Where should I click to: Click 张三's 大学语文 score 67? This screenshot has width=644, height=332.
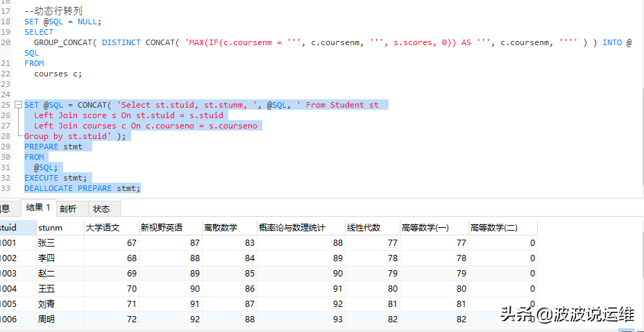pyautogui.click(x=112, y=243)
